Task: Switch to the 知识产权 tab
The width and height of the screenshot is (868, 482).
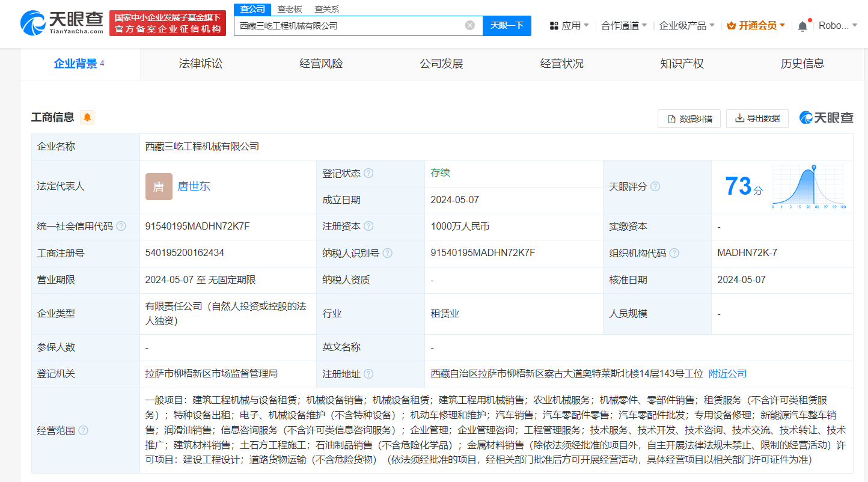Action: (682, 63)
